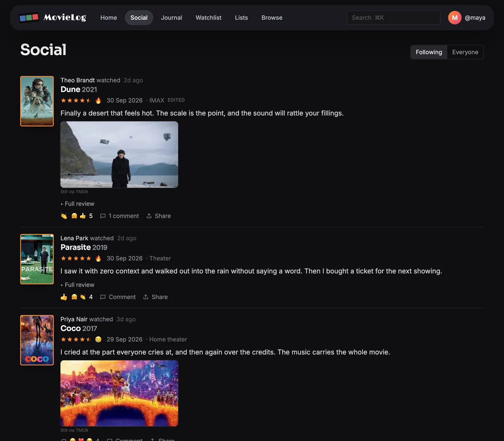Viewport: 504px width, 441px height.
Task: Open the Dune 2021 film title
Action: click(79, 89)
